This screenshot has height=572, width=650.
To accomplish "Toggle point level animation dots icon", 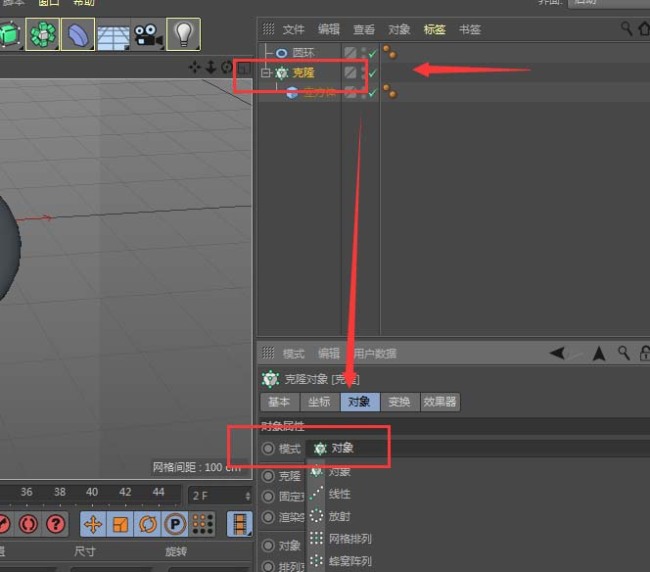I will pyautogui.click(x=202, y=524).
